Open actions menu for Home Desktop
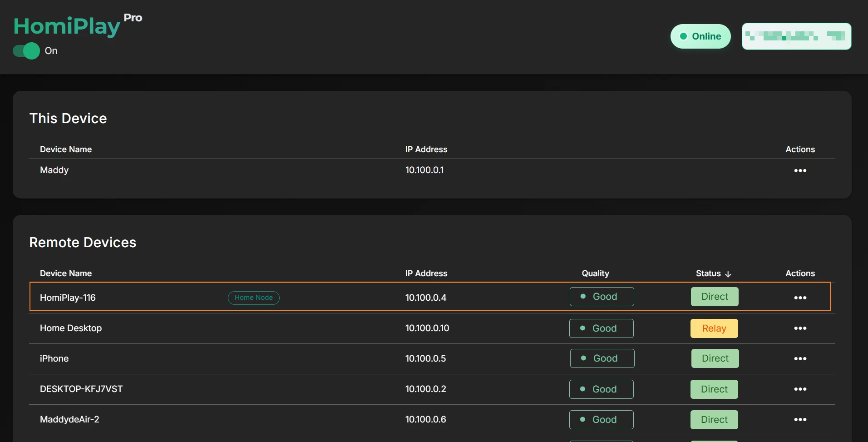The height and width of the screenshot is (442, 868). click(x=800, y=328)
